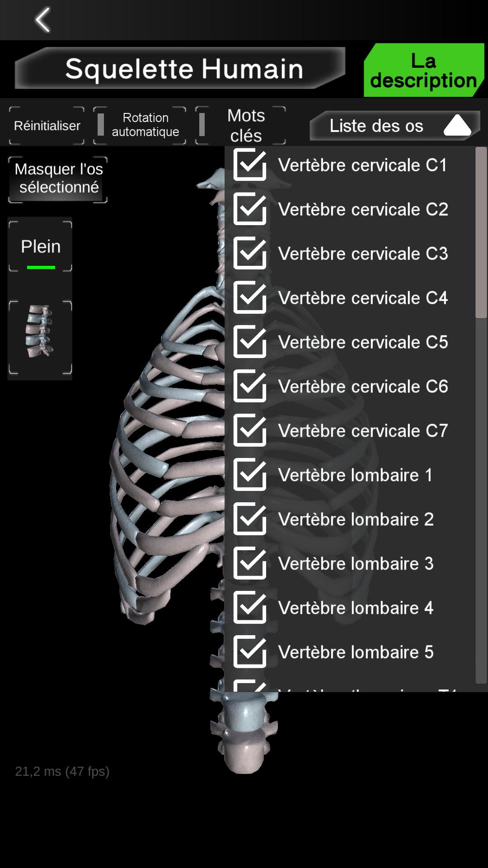Click the Réinitialiser button
This screenshot has height=868, width=488.
click(47, 125)
